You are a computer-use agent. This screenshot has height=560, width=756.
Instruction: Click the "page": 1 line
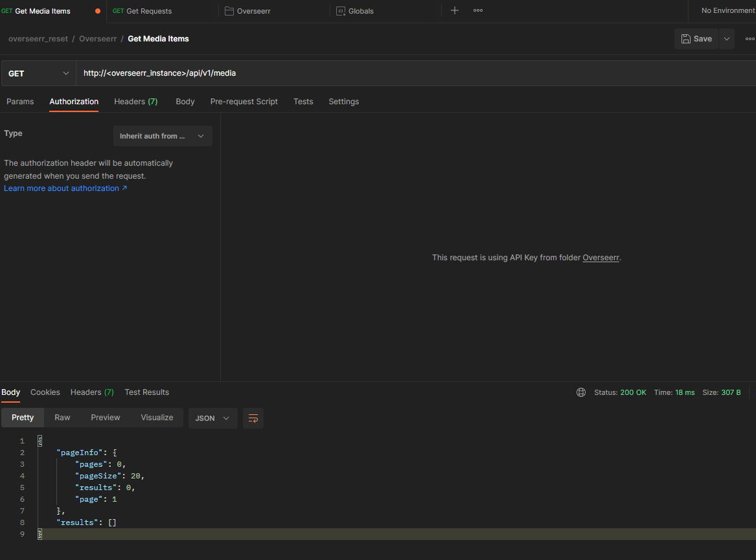pyautogui.click(x=96, y=499)
